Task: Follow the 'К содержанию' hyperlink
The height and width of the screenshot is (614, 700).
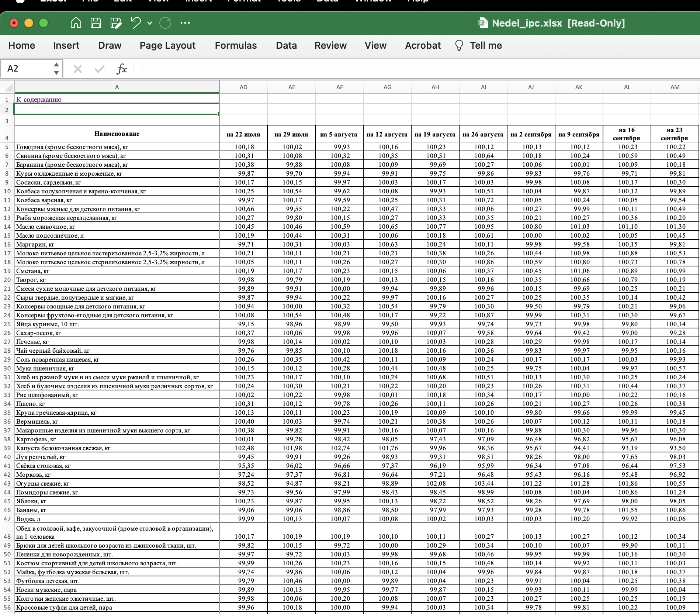Action: click(x=39, y=100)
